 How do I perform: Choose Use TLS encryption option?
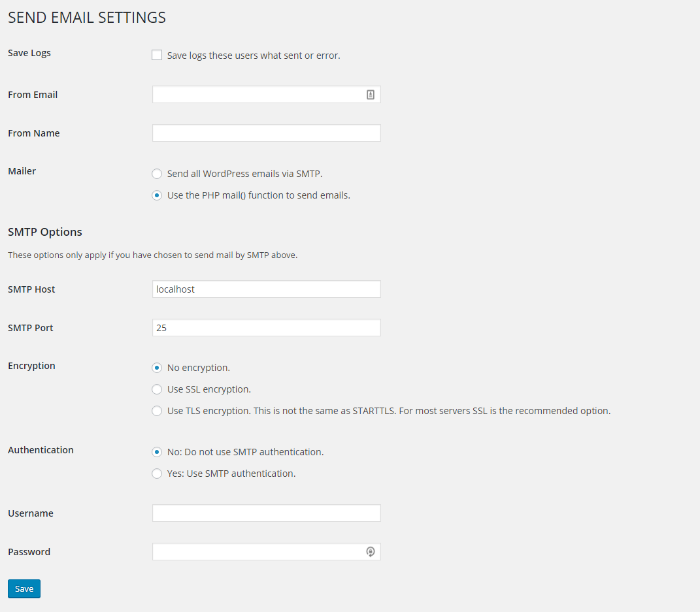157,411
